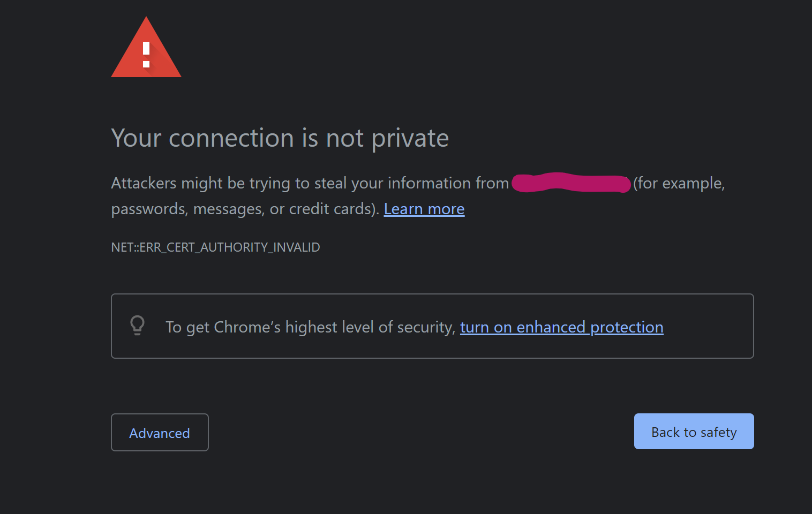This screenshot has width=812, height=514.
Task: Return to safety via the blue button
Action: click(693, 432)
